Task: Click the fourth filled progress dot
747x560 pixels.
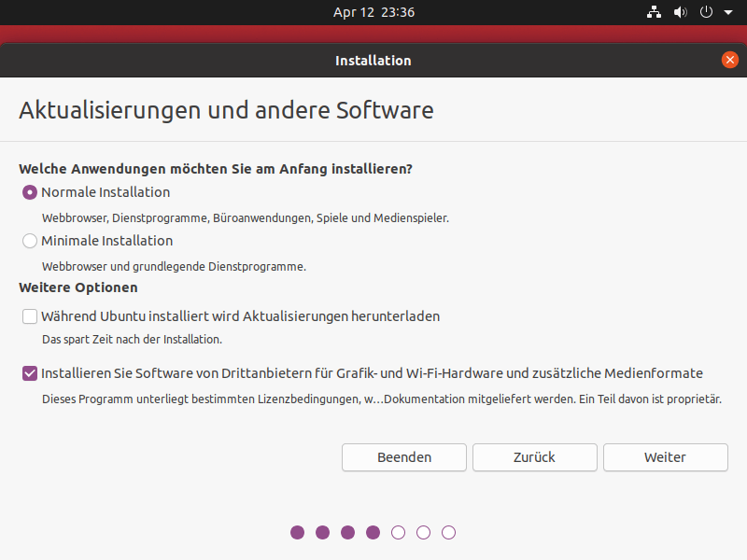Action: (373, 533)
